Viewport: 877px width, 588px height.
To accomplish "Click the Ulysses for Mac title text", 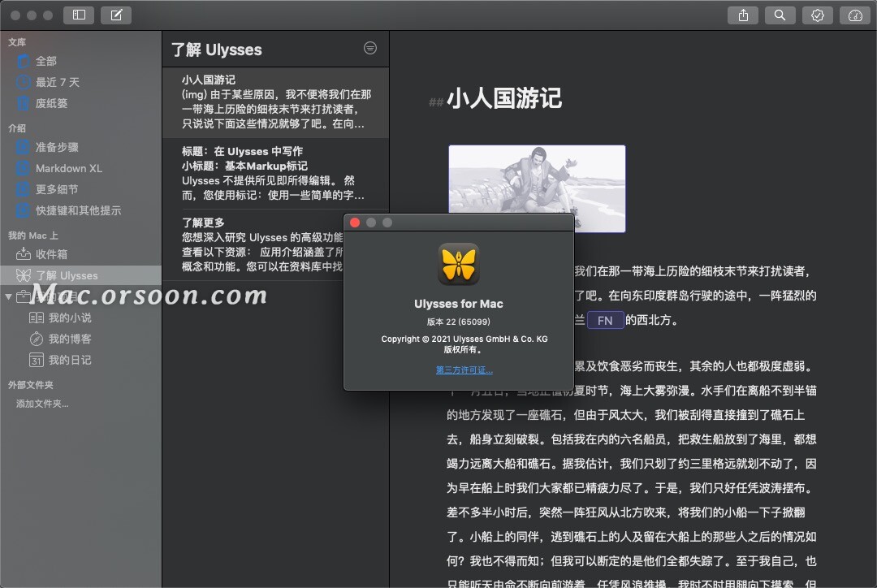I will click(459, 304).
